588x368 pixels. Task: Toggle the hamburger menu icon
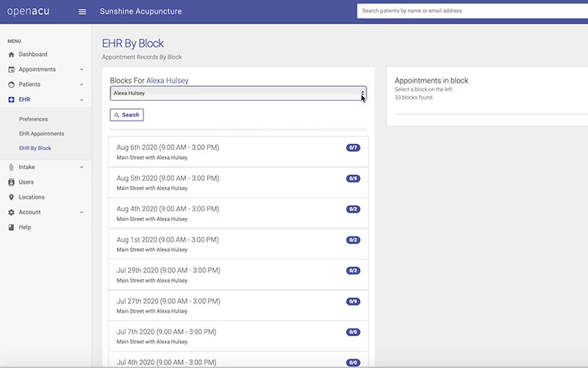82,12
